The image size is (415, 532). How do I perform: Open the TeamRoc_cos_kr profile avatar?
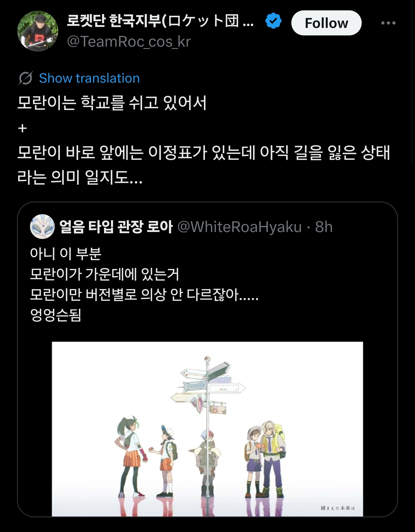[38, 31]
